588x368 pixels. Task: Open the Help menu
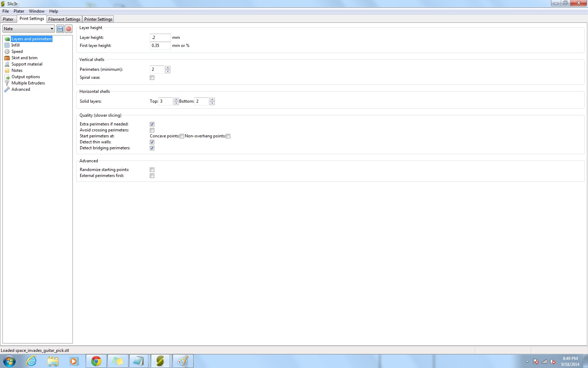coord(54,11)
